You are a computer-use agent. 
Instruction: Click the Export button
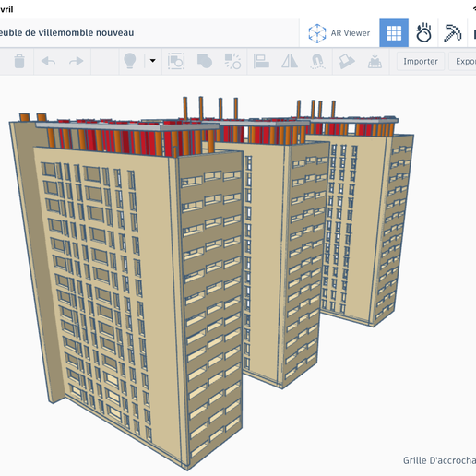(x=464, y=61)
